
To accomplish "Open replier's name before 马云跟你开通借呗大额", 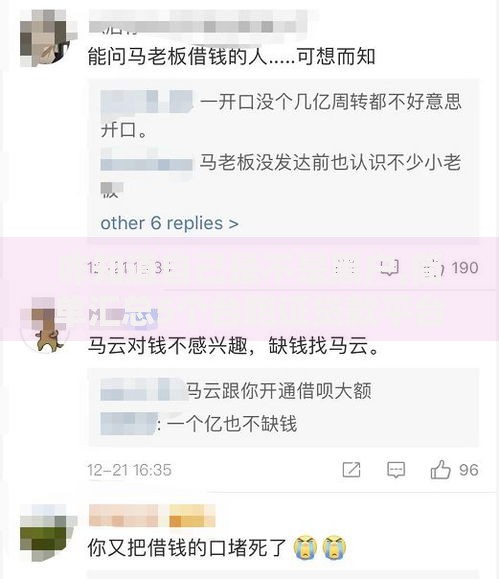I will click(x=143, y=390).
